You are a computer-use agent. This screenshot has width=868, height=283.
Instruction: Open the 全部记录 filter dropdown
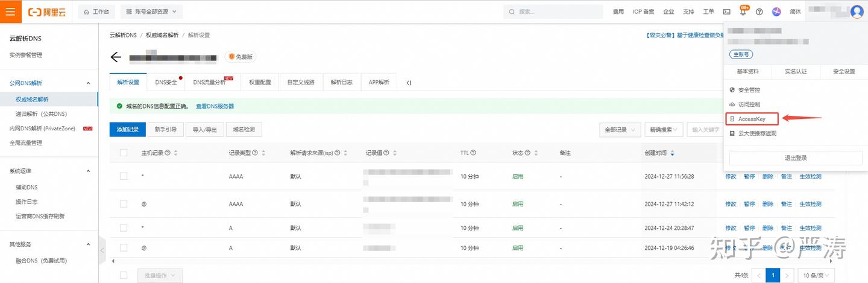[620, 130]
